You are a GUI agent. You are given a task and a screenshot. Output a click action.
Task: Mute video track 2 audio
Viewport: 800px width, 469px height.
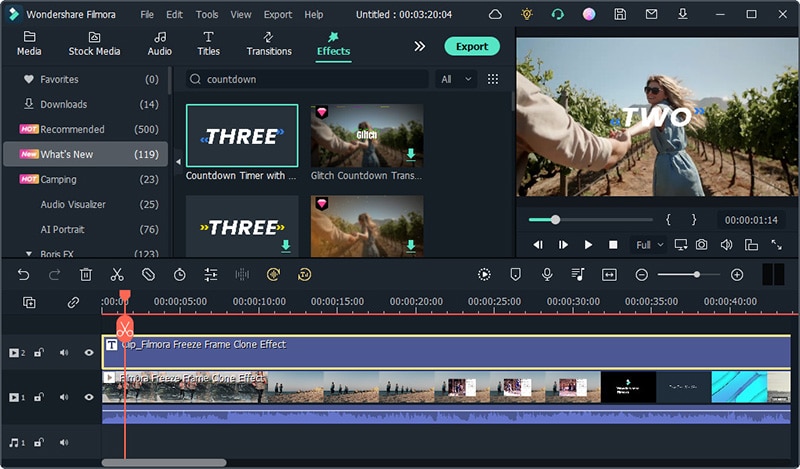(64, 353)
